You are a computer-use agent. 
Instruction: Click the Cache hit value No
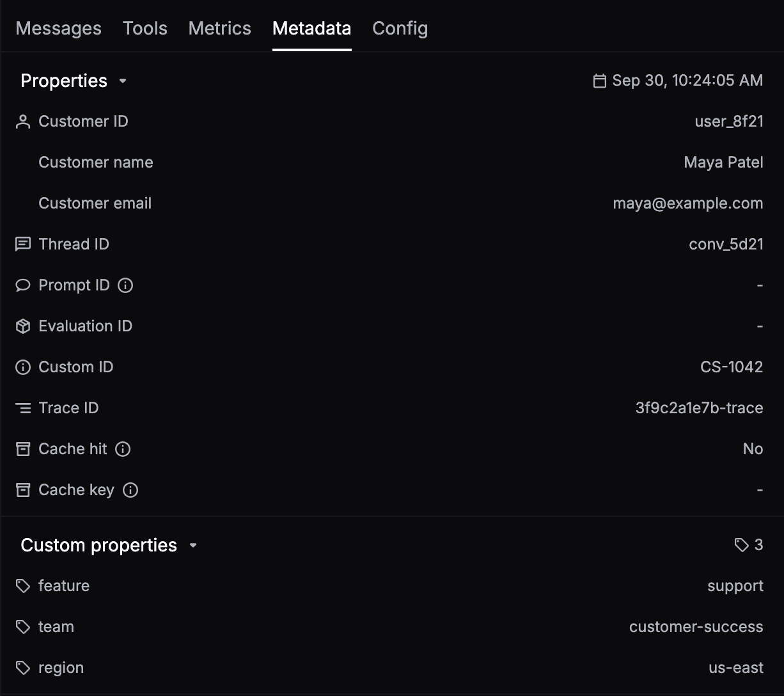tap(753, 449)
